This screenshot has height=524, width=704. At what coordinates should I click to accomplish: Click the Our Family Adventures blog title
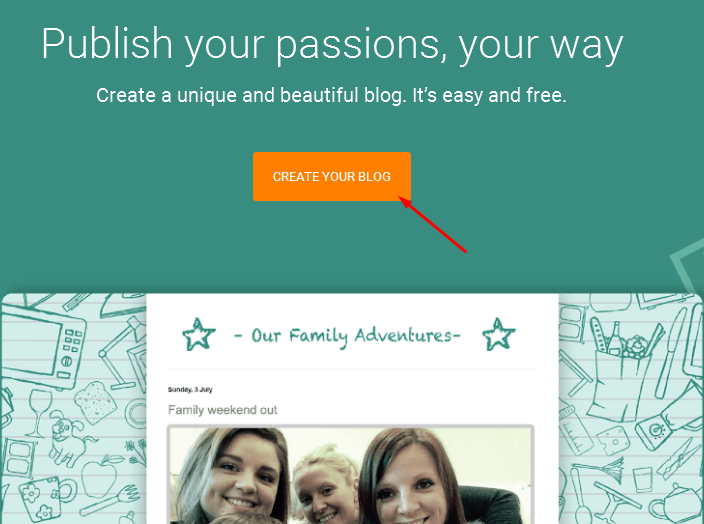point(348,336)
